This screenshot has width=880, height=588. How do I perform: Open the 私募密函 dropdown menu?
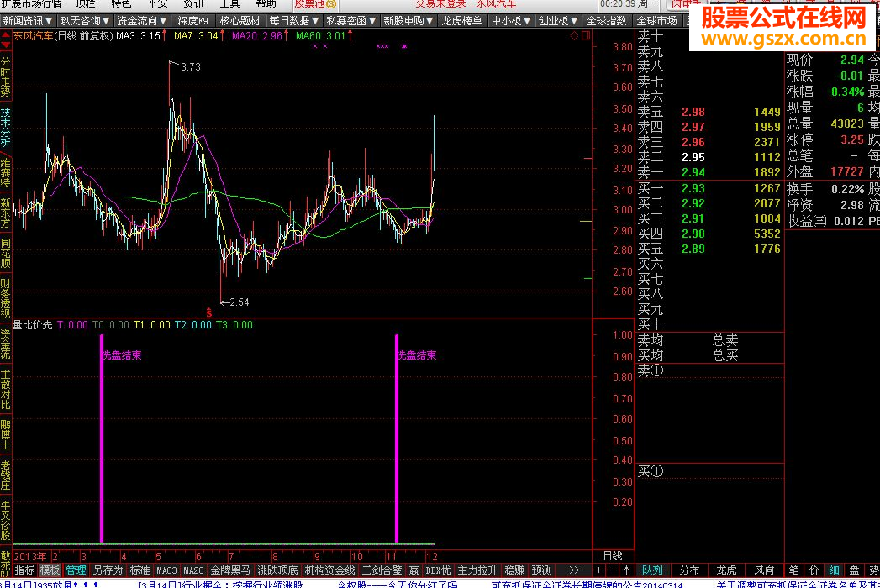351,21
